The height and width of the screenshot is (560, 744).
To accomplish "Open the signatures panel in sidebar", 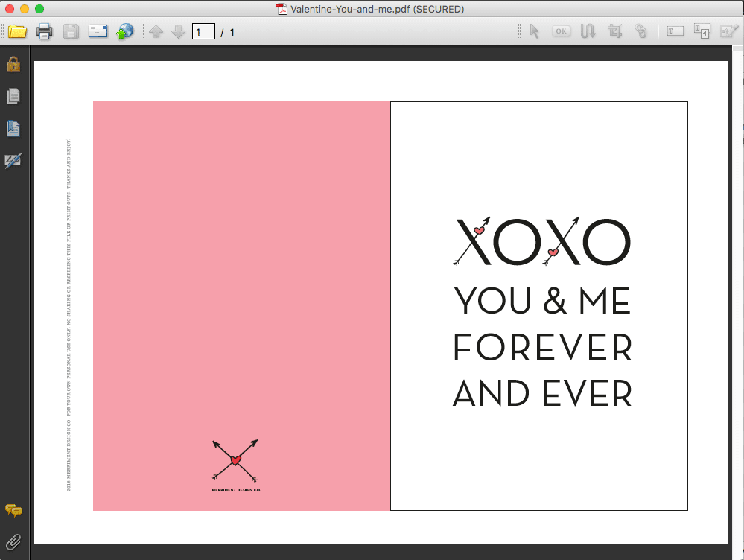I will point(13,160).
